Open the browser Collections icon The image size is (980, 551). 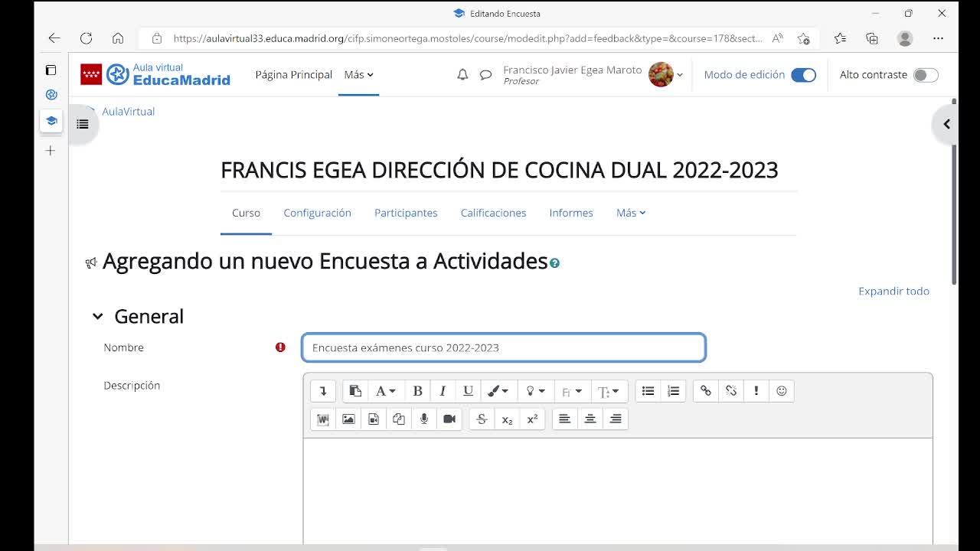pyautogui.click(x=872, y=38)
